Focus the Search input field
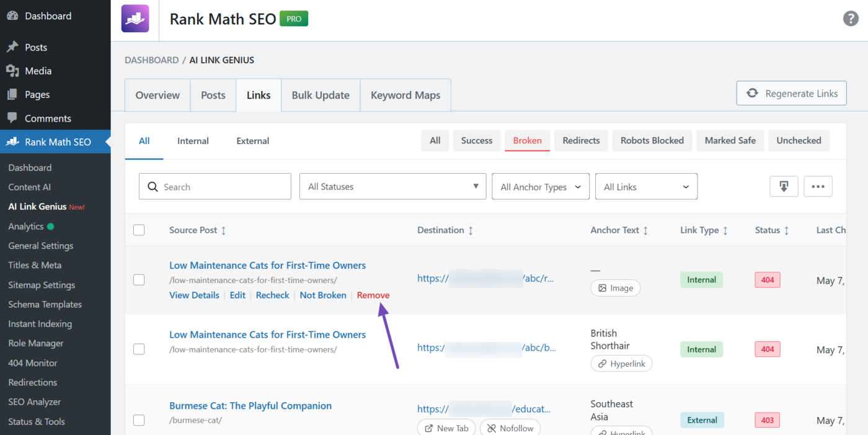 [215, 186]
